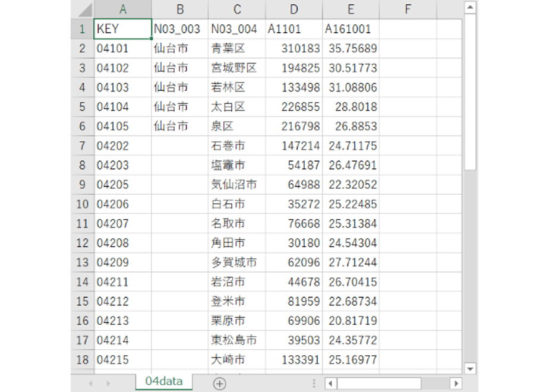
Task: Select the A1101 header cell
Action: pyautogui.click(x=294, y=29)
